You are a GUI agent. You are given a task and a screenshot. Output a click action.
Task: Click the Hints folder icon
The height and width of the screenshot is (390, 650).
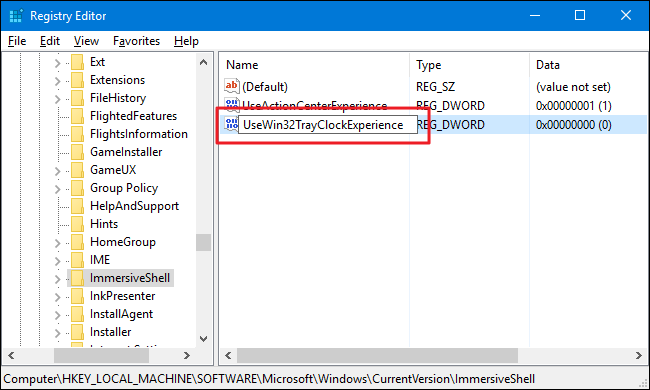(x=78, y=224)
